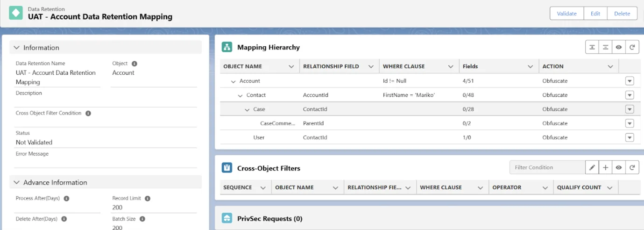Collapse the Account row in hierarchy tree
The width and height of the screenshot is (644, 230).
pos(233,81)
